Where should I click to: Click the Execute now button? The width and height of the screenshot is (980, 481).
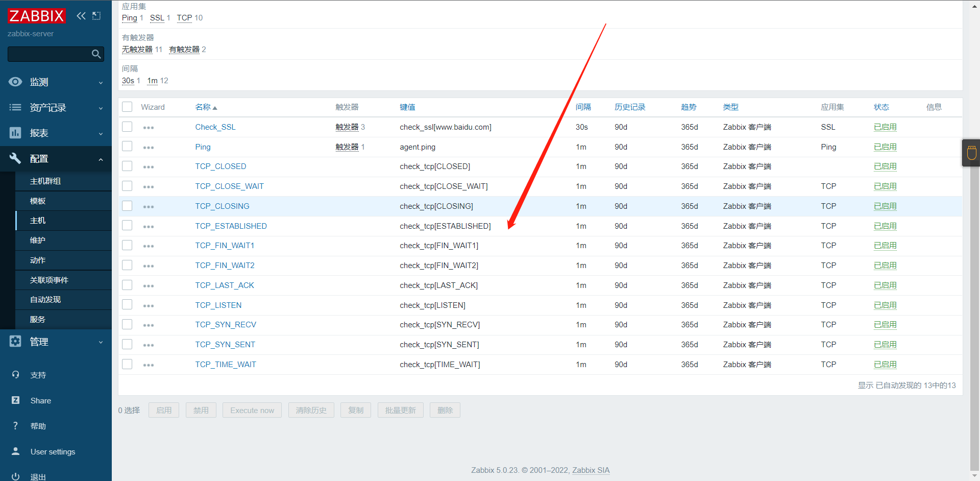click(x=252, y=410)
